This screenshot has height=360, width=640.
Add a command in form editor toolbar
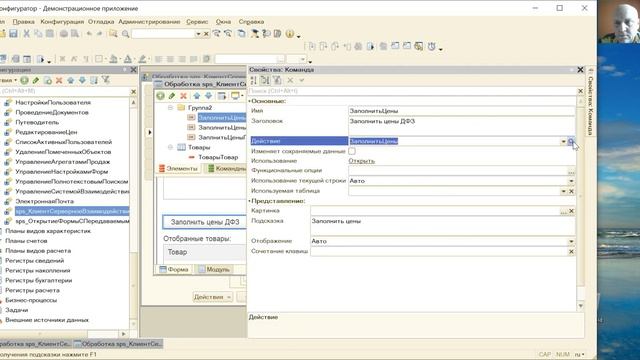(x=160, y=96)
